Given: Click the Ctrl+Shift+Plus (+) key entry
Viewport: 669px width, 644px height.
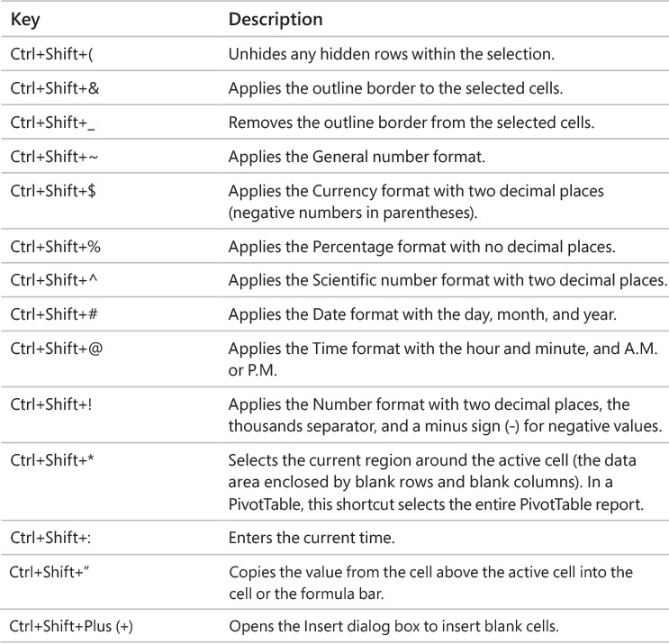Looking at the screenshot, I should (x=71, y=627).
